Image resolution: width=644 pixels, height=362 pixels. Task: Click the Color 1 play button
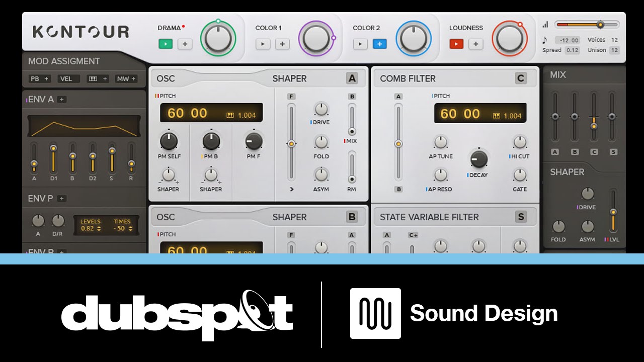coord(263,44)
